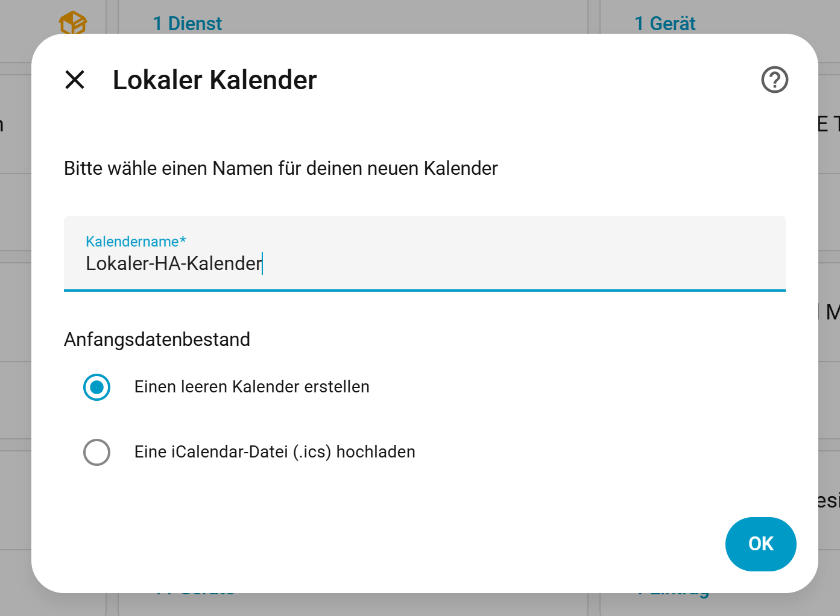Click the "Lokaler Kalender" dialog title
This screenshot has height=616, width=840.
(x=215, y=80)
